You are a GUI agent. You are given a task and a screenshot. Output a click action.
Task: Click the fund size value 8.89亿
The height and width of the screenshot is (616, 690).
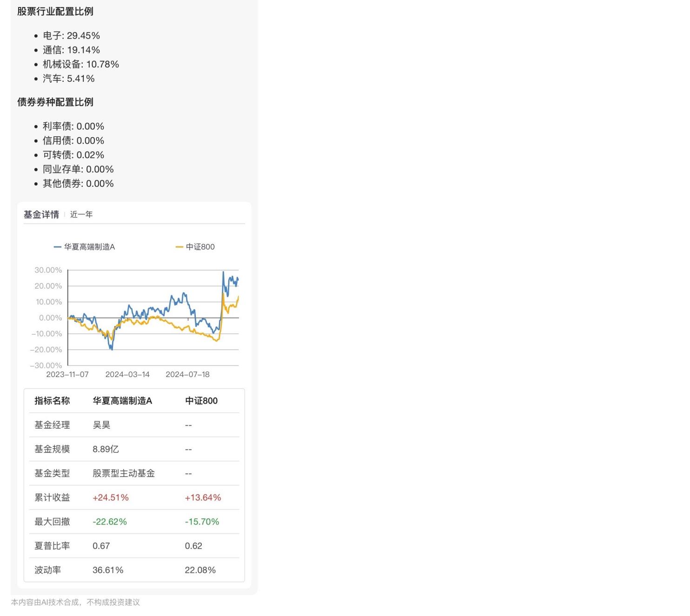tap(106, 449)
